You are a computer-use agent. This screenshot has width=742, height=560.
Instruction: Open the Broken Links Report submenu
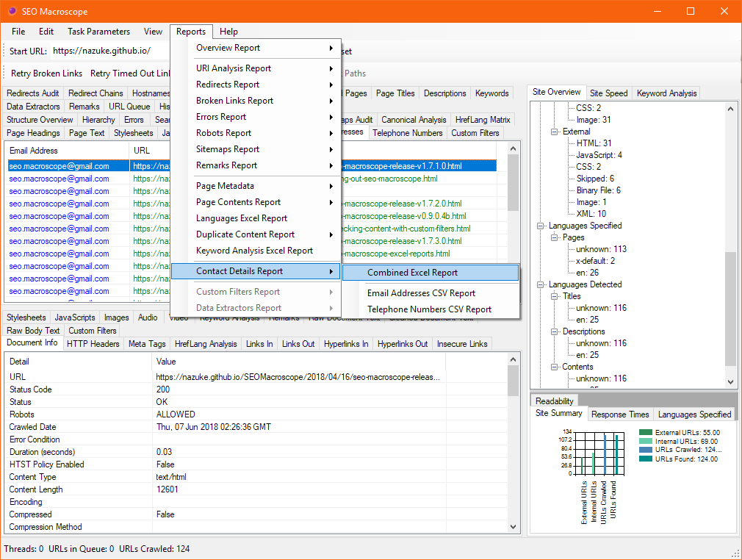click(x=256, y=101)
